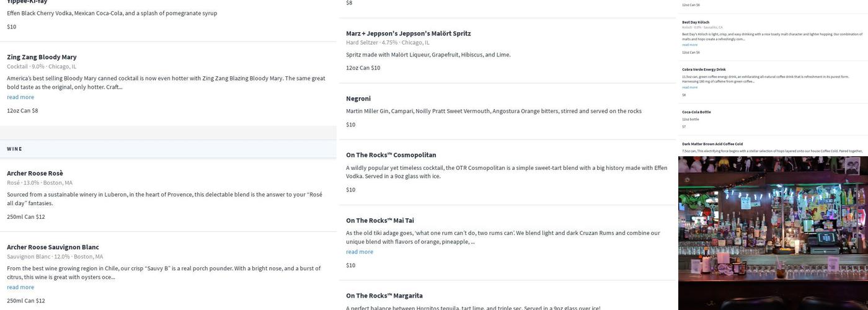
Task: Open Dark Matter Brown Acid Coffee Cold
Action: click(x=712, y=144)
